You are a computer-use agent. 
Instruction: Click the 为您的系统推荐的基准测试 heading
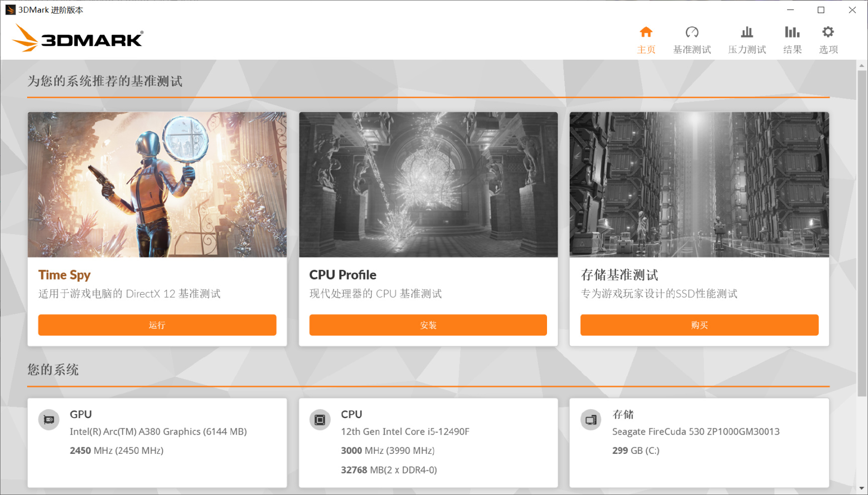point(105,81)
